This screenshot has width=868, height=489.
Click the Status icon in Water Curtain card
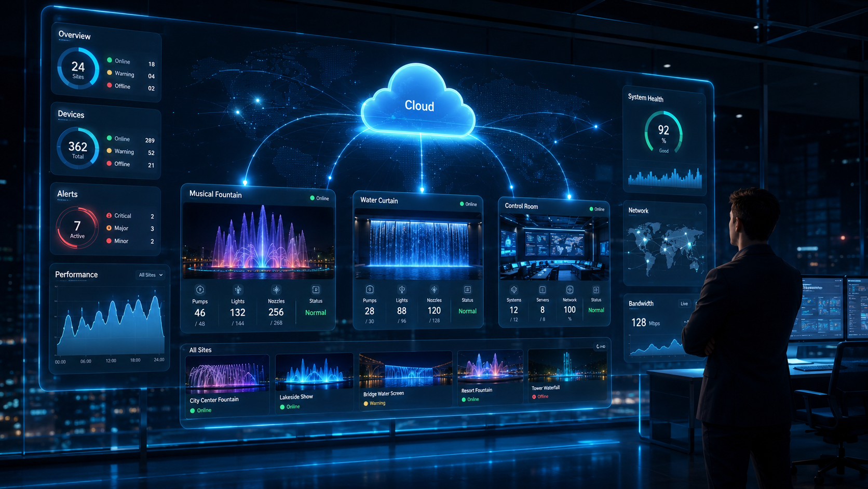pos(467,289)
